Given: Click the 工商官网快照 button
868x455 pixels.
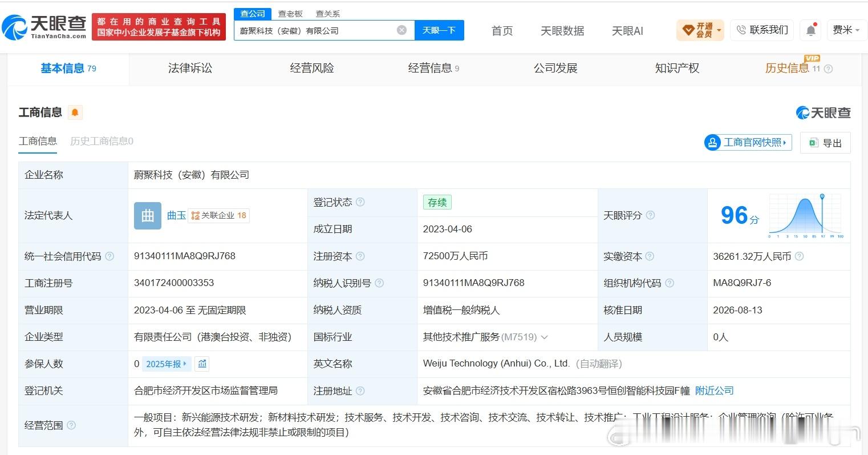Looking at the screenshot, I should pos(748,143).
